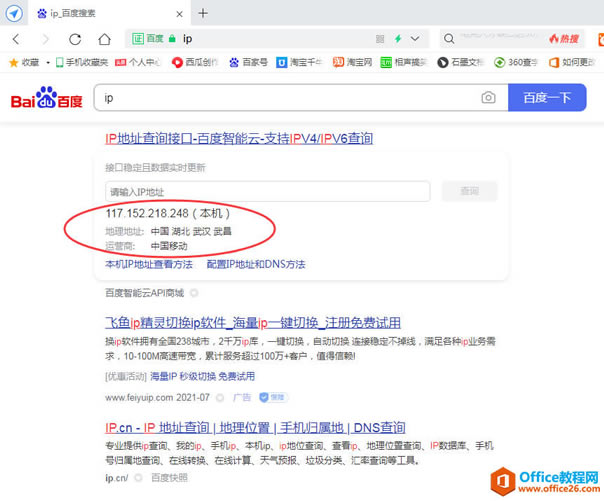This screenshot has height=501, width=604.
Task: Open 本机IP地址查看方法 link
Action: click(149, 265)
